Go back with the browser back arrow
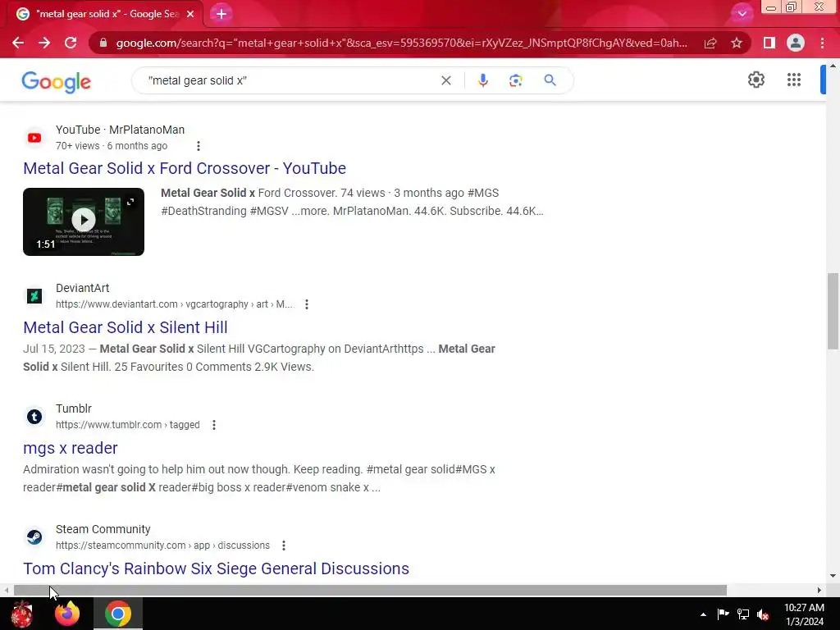Viewport: 840px width, 630px height. click(18, 43)
